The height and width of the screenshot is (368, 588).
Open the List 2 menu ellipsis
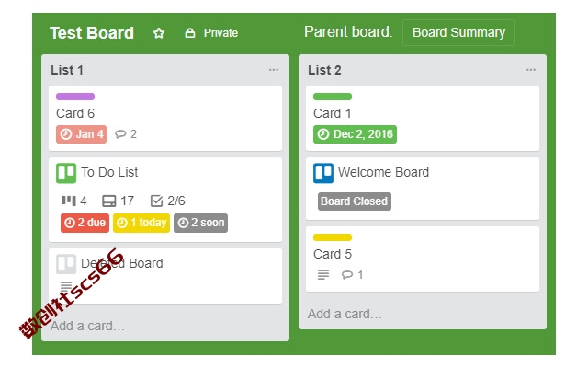coord(531,70)
